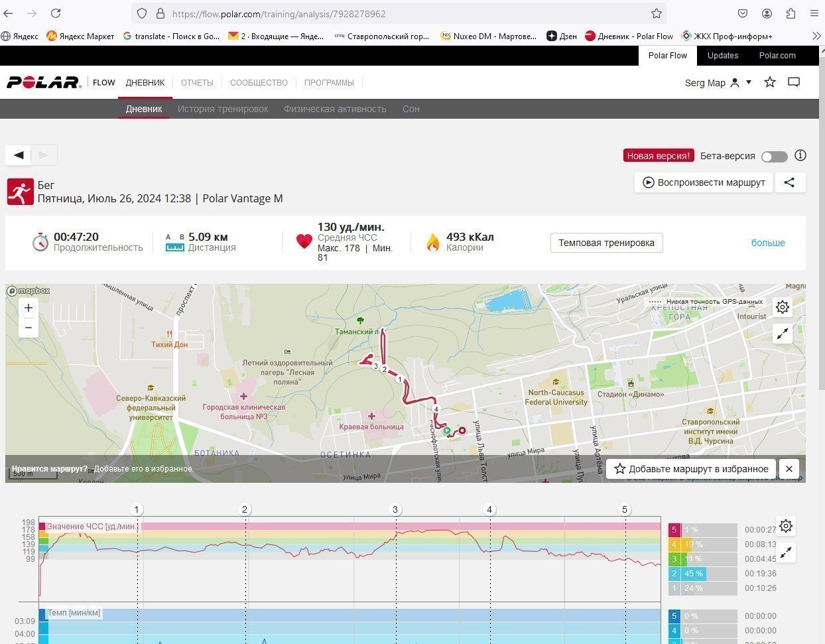Select lap marker 4 on chart
Screen dimensions: 825x644
coord(489,509)
